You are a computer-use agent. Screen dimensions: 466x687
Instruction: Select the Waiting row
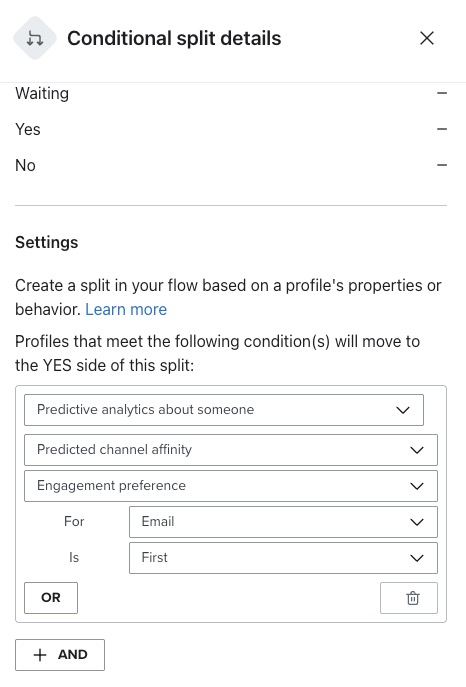pyautogui.click(x=231, y=93)
